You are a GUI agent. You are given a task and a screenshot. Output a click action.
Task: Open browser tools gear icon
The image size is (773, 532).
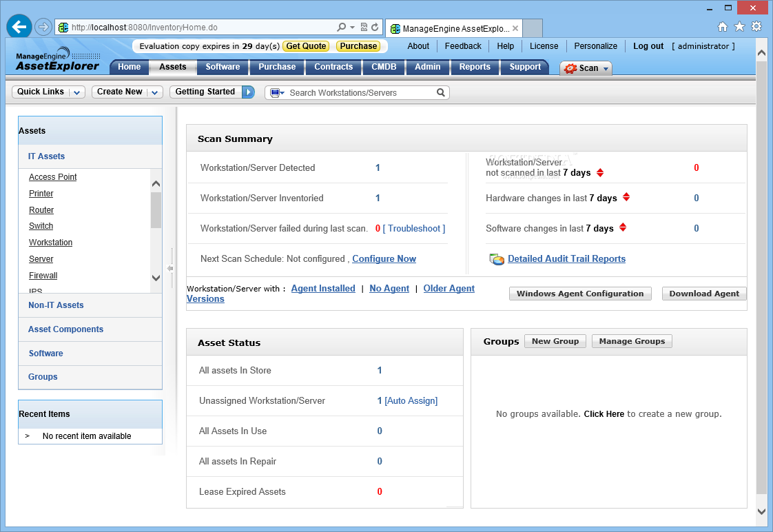[756, 27]
